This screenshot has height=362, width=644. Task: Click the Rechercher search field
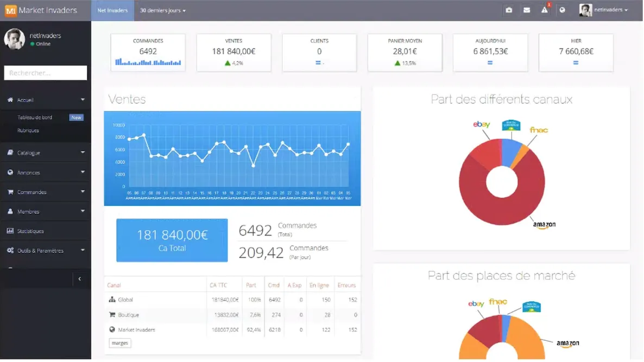point(46,73)
